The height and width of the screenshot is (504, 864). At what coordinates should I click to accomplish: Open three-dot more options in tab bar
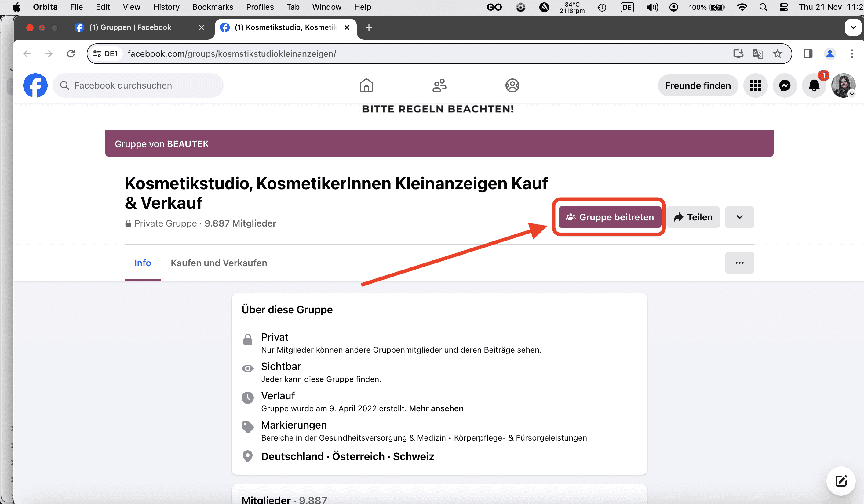coord(739,263)
